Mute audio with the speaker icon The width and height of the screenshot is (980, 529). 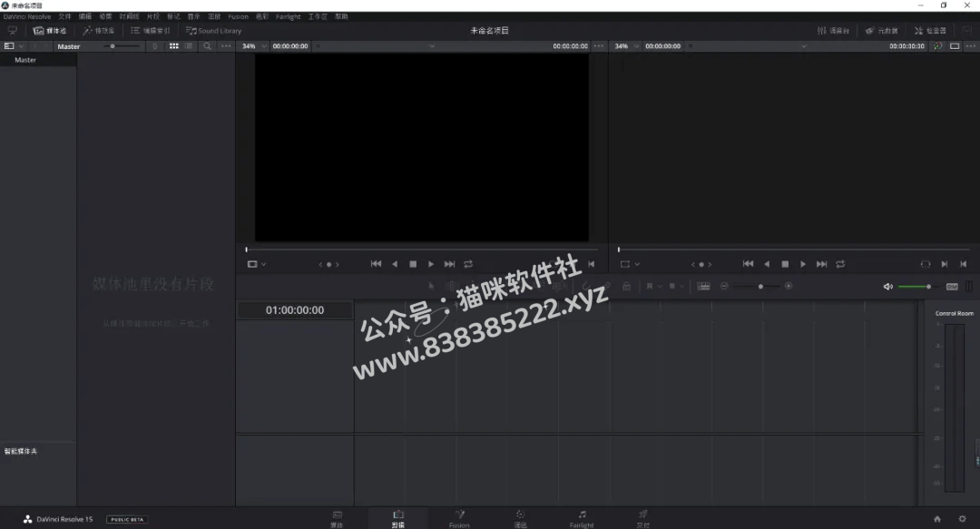(887, 287)
